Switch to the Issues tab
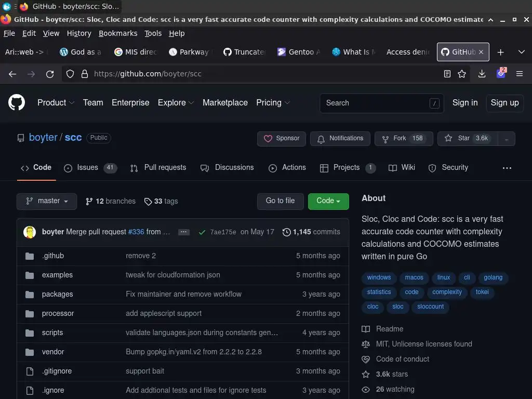Screen dimensions: 532x399 point(90,168)
